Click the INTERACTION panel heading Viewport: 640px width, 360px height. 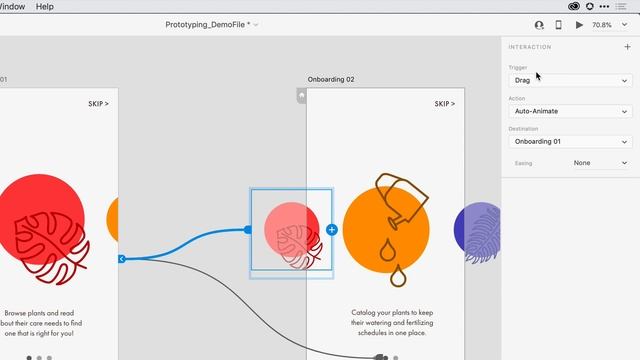(x=530, y=47)
